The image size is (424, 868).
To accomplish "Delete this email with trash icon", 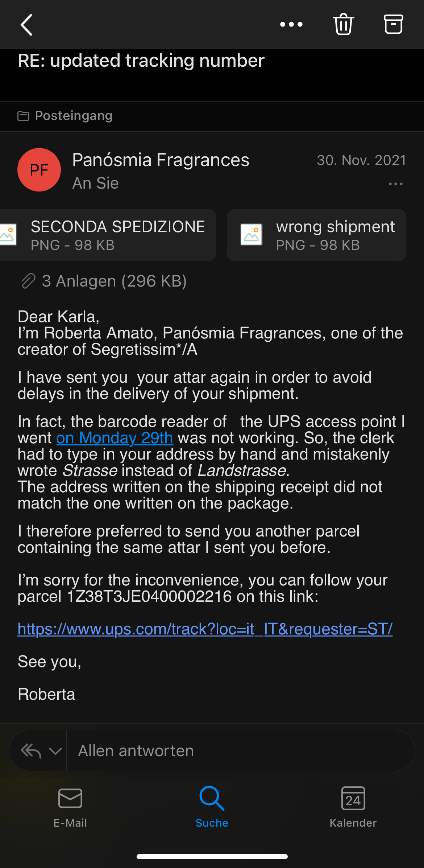I will coord(343,24).
